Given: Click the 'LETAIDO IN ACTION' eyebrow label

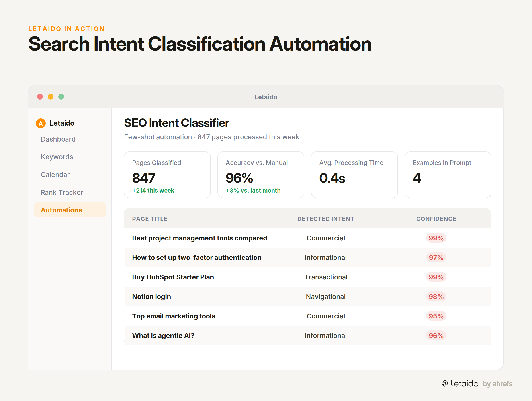Looking at the screenshot, I should point(67,29).
